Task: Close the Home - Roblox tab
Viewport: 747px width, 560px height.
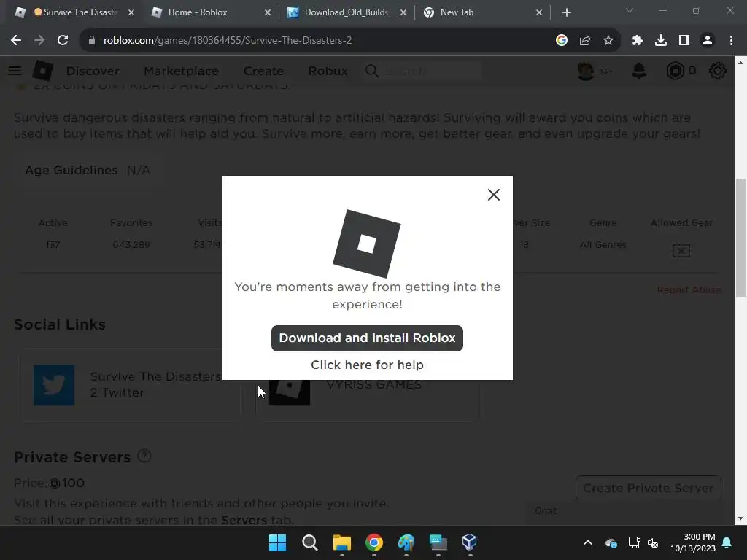Action: [x=268, y=12]
